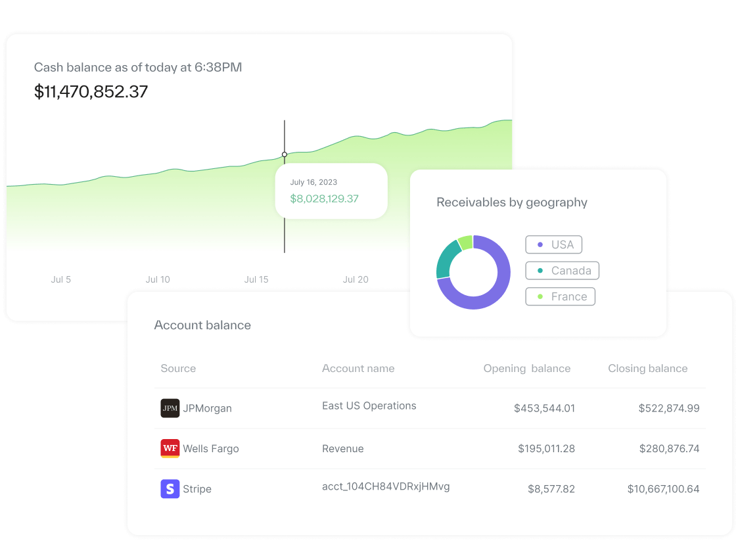Click the purple dot beside USA
Viewport: 738px width, 560px height.
pos(540,245)
